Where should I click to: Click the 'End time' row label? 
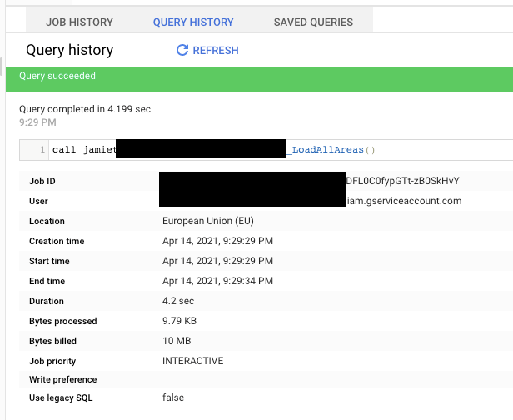tap(47, 281)
